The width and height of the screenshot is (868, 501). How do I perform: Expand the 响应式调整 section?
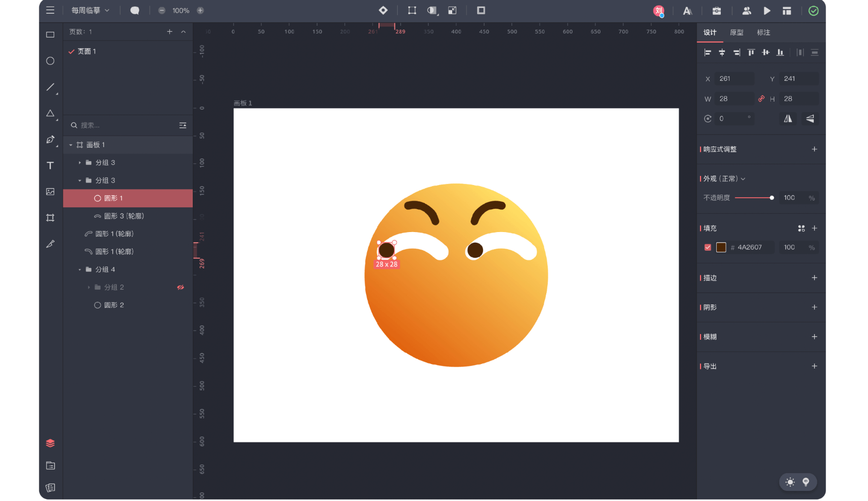coord(814,149)
